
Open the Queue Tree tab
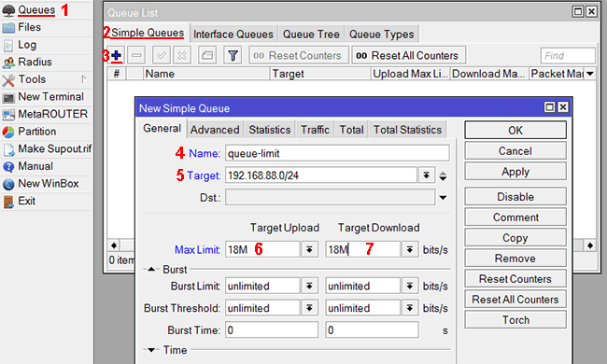(311, 34)
